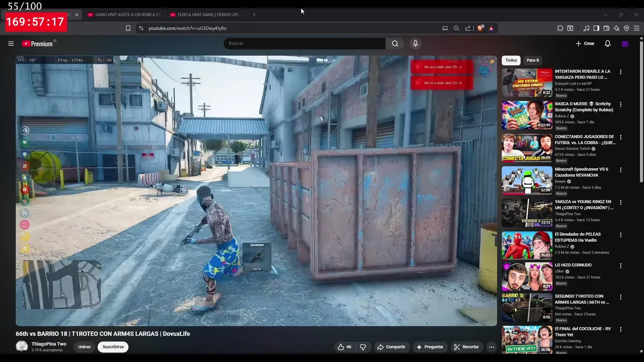Click the Preguntar ask button
Image resolution: width=644 pixels, height=362 pixels.
430,347
